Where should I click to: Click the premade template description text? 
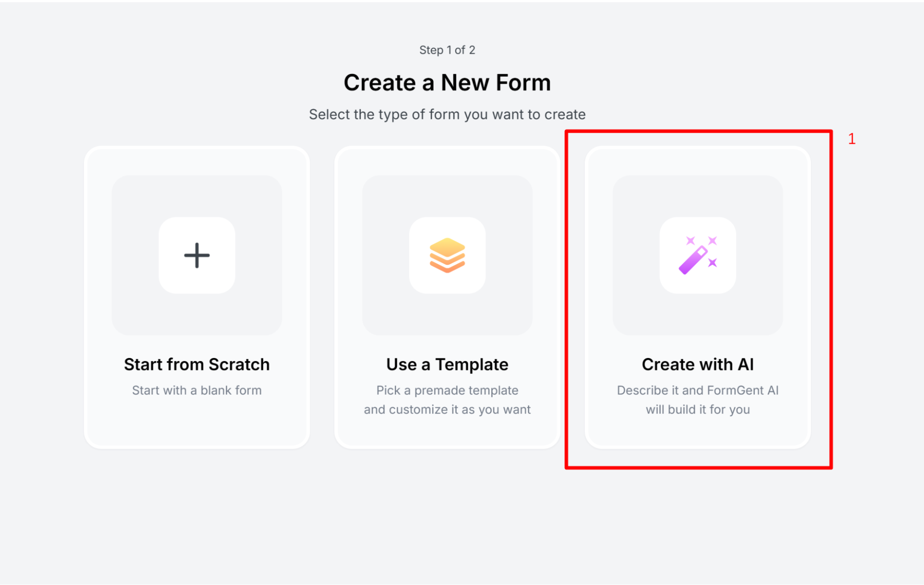pyautogui.click(x=447, y=400)
